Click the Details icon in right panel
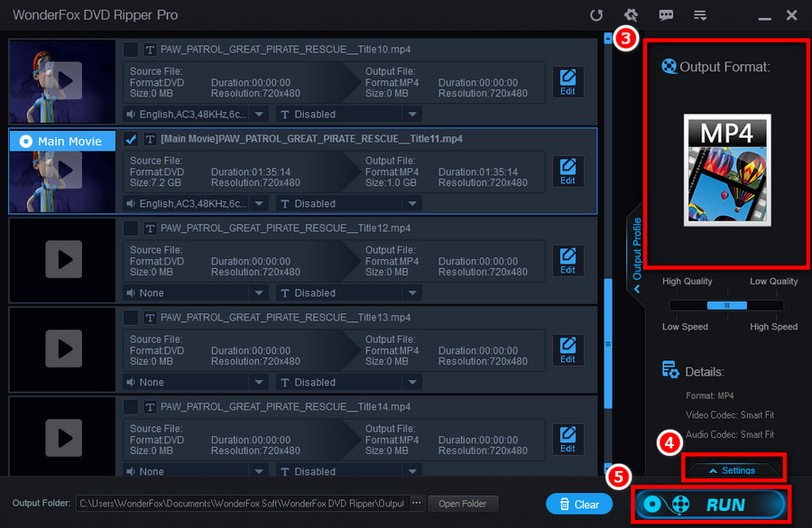Viewport: 812px width, 528px height. point(670,370)
